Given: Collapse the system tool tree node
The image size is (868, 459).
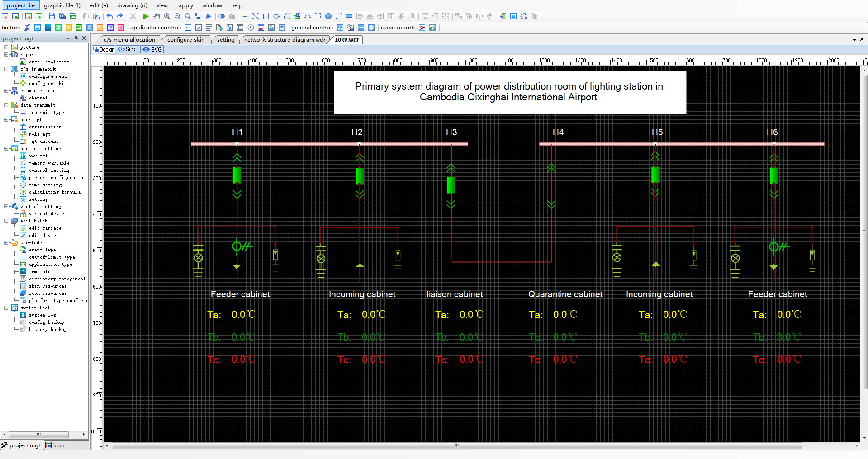Looking at the screenshot, I should click(6, 308).
